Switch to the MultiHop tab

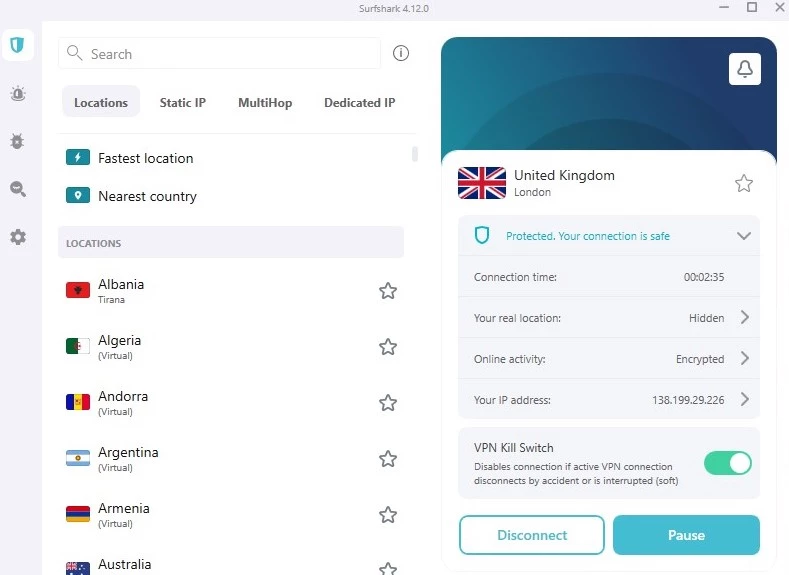(265, 103)
